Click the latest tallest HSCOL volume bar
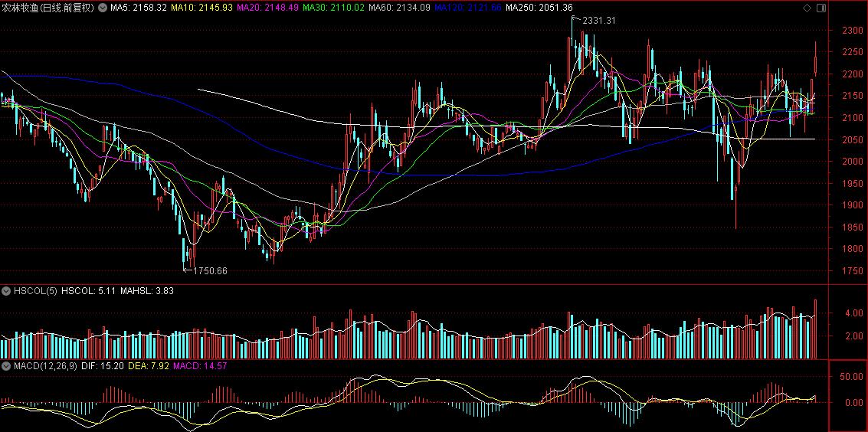Viewport: 868px width, 432px height. coord(815,329)
